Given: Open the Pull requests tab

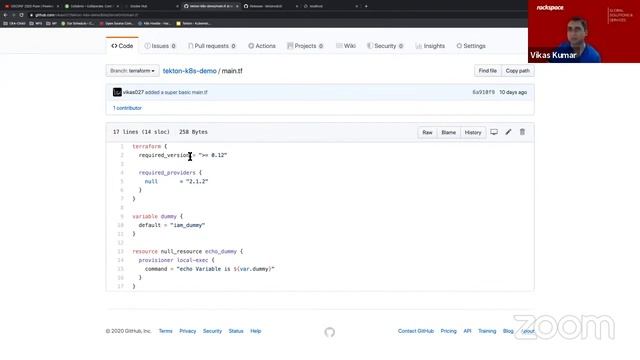Looking at the screenshot, I should 212,46.
